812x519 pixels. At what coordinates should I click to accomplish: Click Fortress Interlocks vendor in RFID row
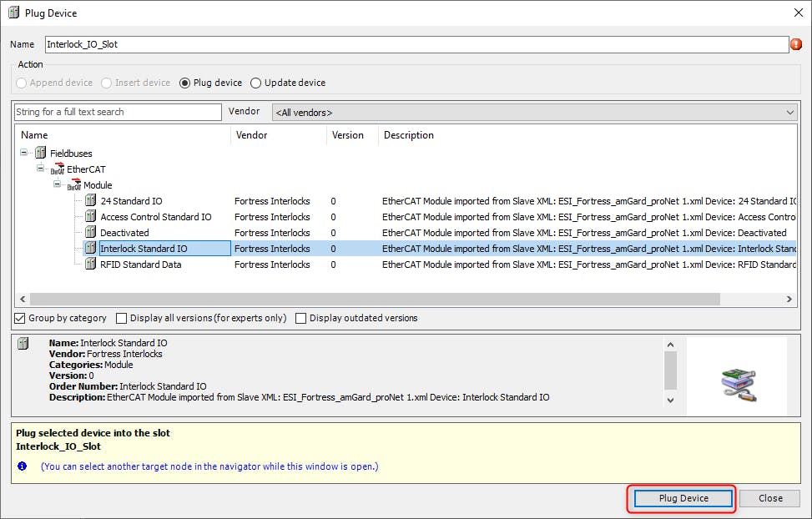(272, 265)
